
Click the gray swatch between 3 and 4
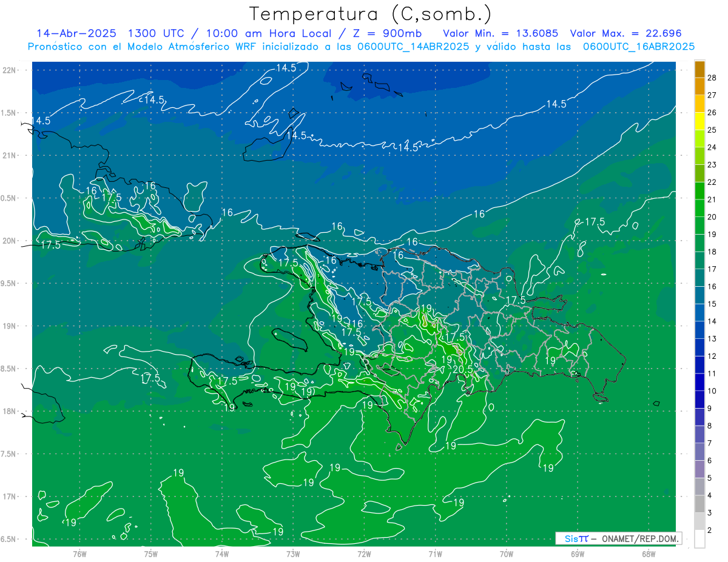(699, 504)
